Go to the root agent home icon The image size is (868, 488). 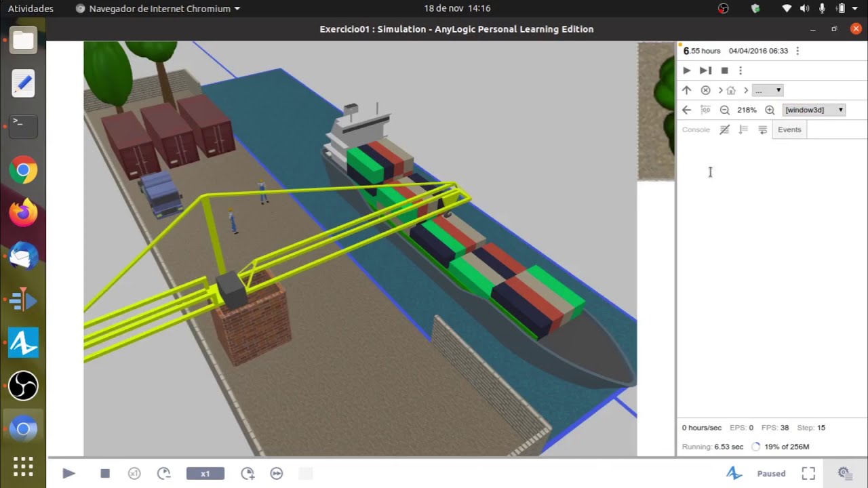(x=731, y=90)
